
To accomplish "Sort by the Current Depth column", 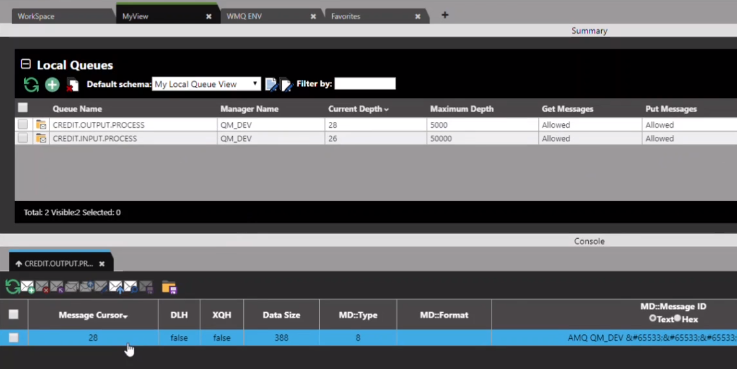I will pyautogui.click(x=358, y=109).
